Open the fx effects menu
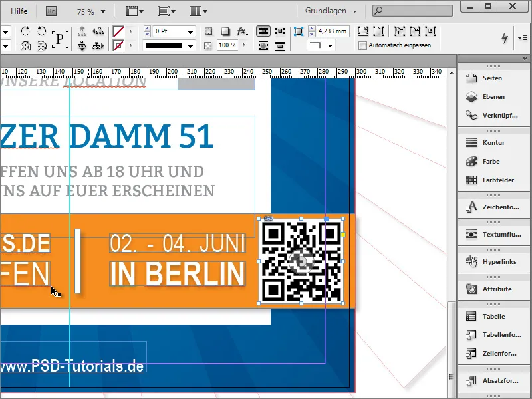The image size is (532, 399). pyautogui.click(x=242, y=31)
